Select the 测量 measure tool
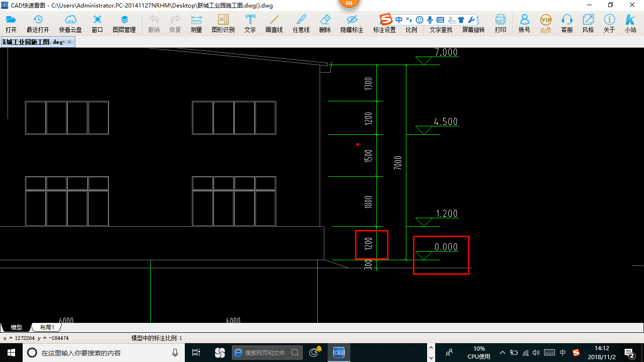This screenshot has height=362, width=644. click(196, 24)
